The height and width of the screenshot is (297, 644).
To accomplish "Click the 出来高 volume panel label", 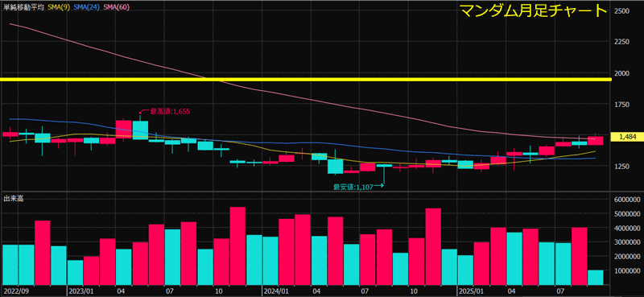I will (14, 199).
